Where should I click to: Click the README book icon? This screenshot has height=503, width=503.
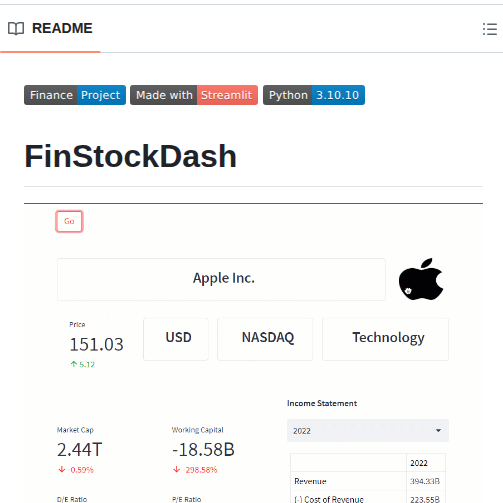click(16, 29)
